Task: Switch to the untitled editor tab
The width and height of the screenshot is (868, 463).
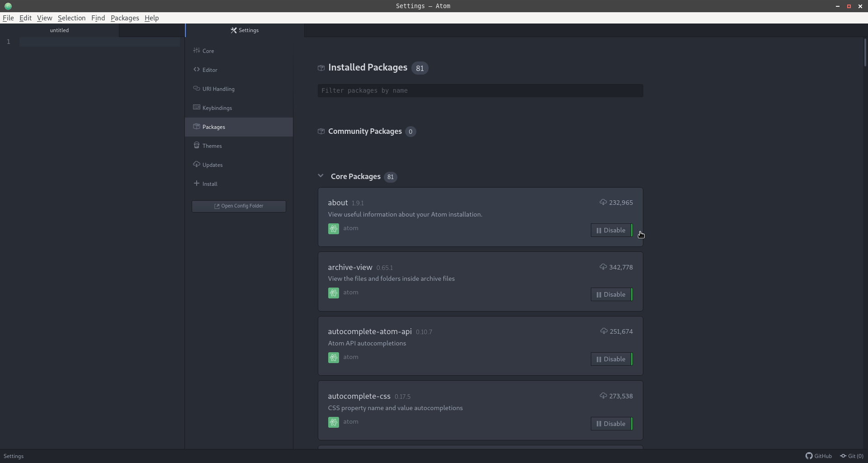Action: pos(59,30)
